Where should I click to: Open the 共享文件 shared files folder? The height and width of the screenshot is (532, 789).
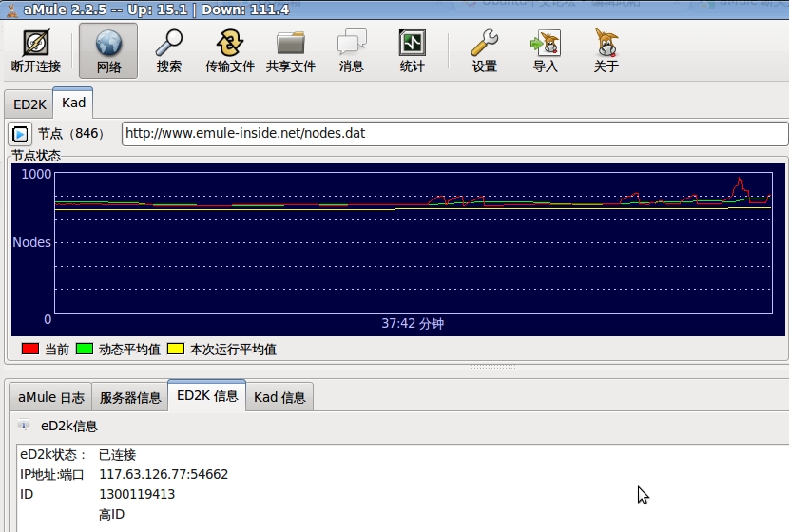(x=290, y=50)
